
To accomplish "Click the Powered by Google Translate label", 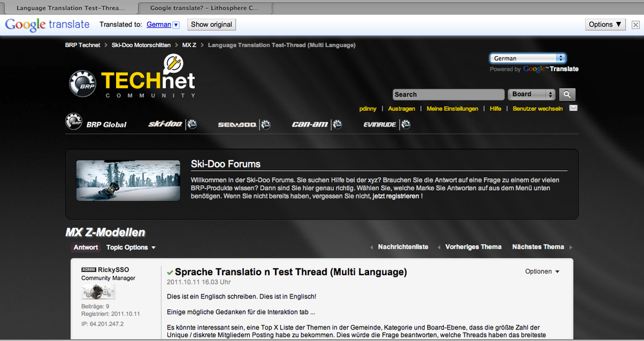I will pos(534,69).
